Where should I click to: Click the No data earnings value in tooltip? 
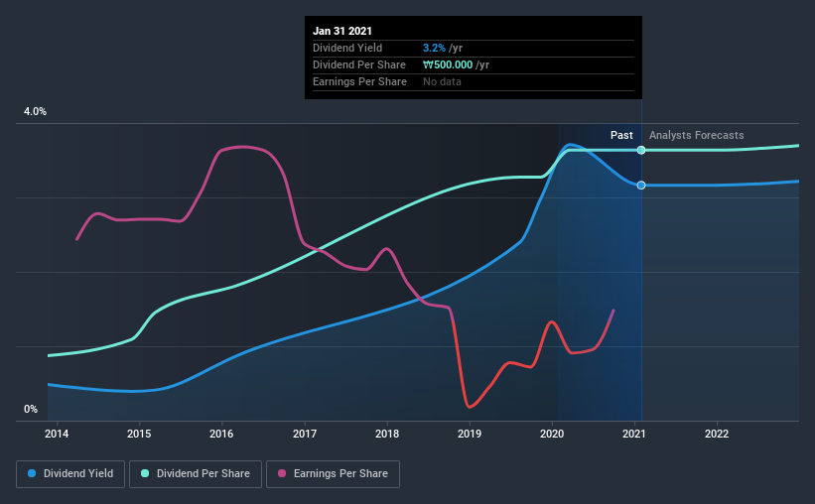click(442, 81)
